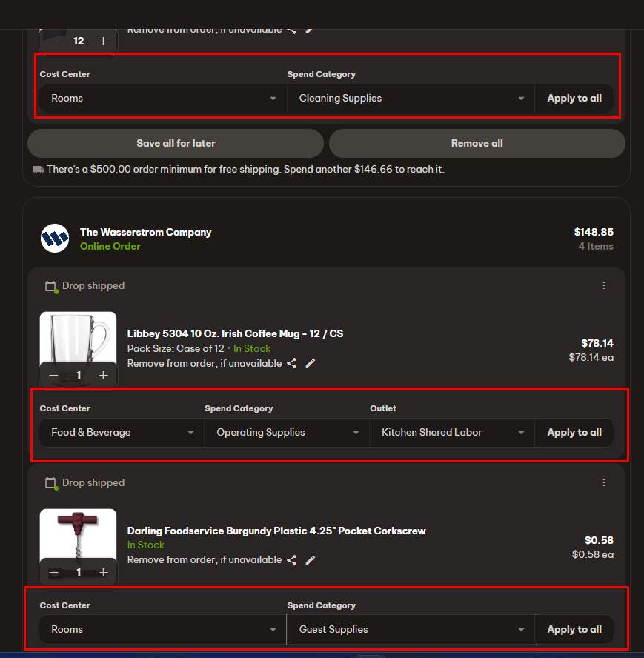Decrease Libbey Coffee Mug quantity
This screenshot has height=658, width=644.
pyautogui.click(x=54, y=376)
